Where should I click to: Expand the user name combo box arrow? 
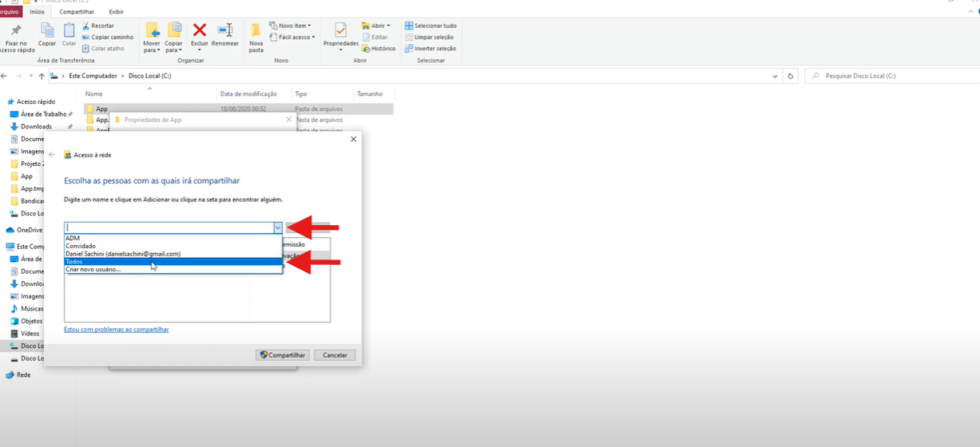[277, 227]
